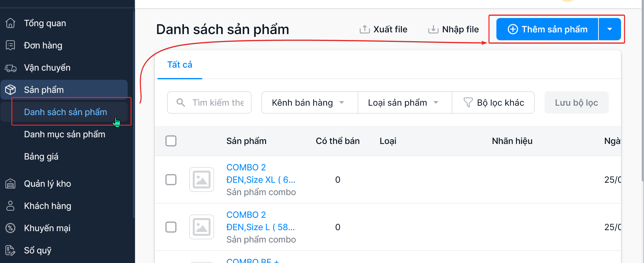Click the Bộ lọc khác funnel icon
Image resolution: width=644 pixels, height=263 pixels.
pyautogui.click(x=468, y=102)
